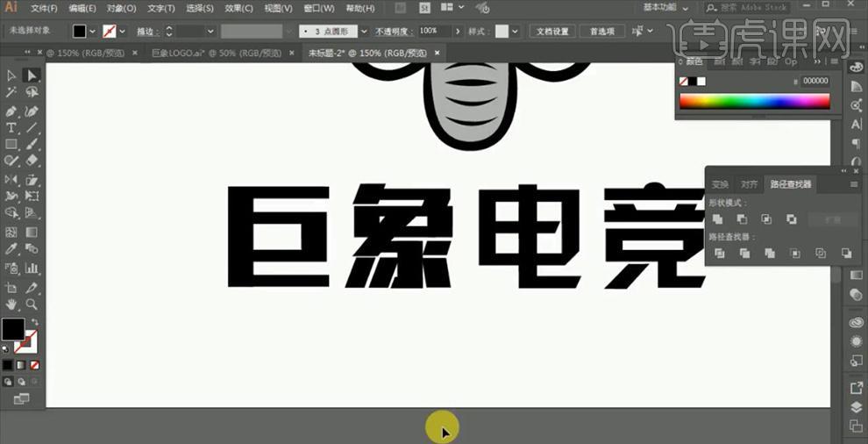Open the Pathfinder panel options menu

(x=856, y=184)
